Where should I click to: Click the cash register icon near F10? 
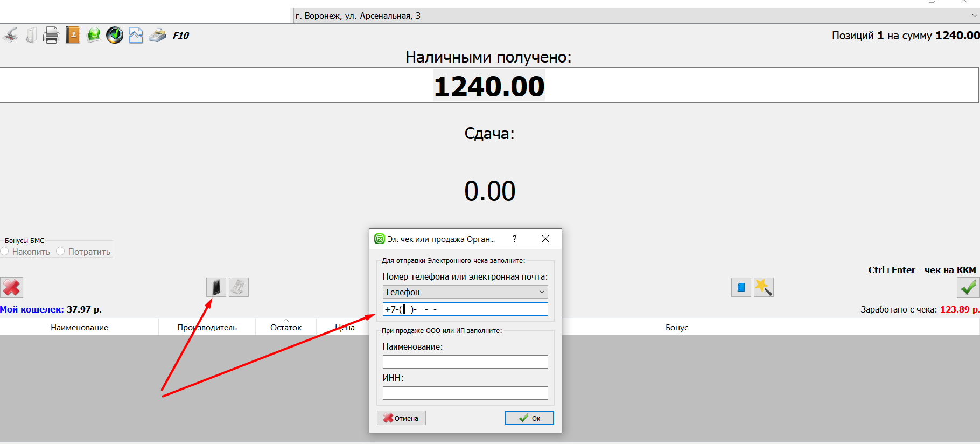[x=157, y=36]
